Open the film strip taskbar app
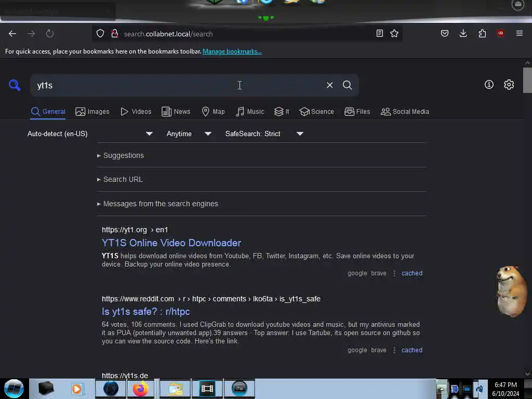Image resolution: width=532 pixels, height=399 pixels. [207, 389]
